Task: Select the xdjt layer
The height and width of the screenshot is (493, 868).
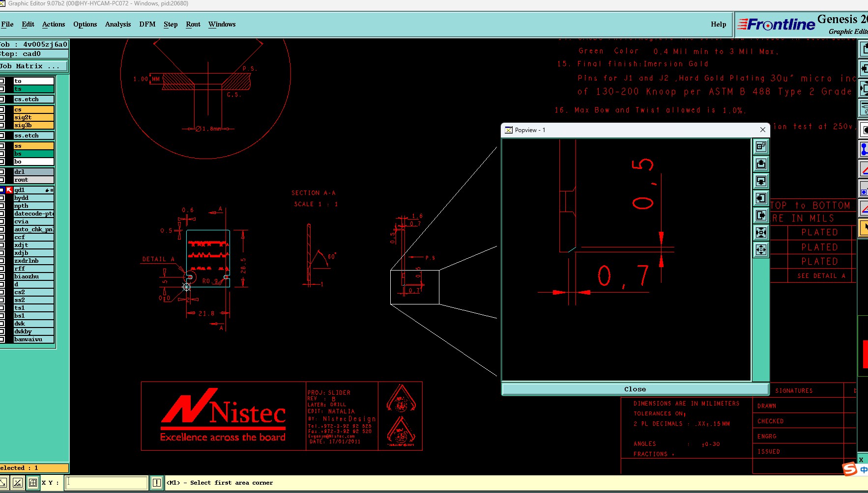Action: click(33, 245)
